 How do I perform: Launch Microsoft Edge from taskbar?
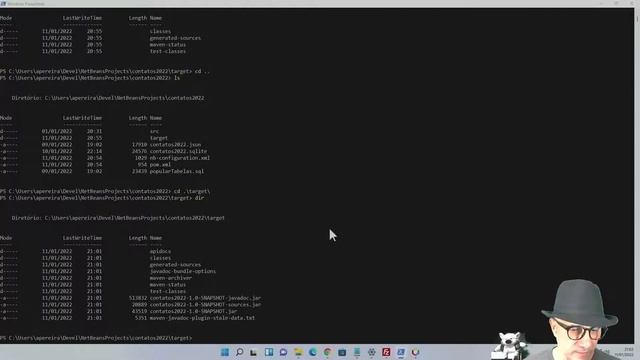[313, 352]
